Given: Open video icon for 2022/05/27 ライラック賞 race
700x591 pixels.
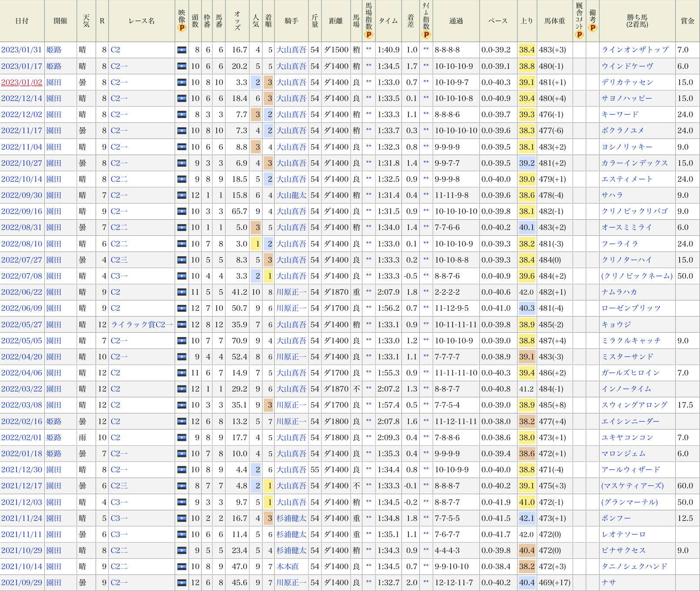Looking at the screenshot, I should tap(182, 325).
